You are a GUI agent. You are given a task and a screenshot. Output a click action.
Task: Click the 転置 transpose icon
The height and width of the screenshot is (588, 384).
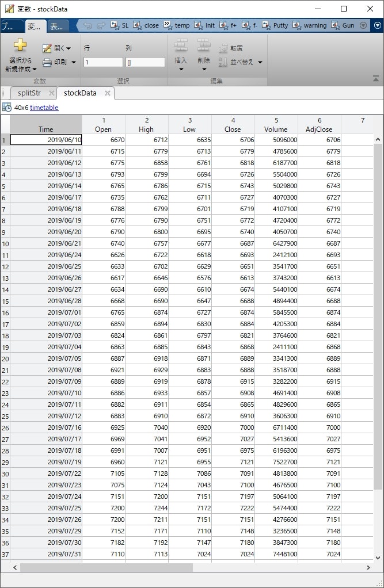223,48
